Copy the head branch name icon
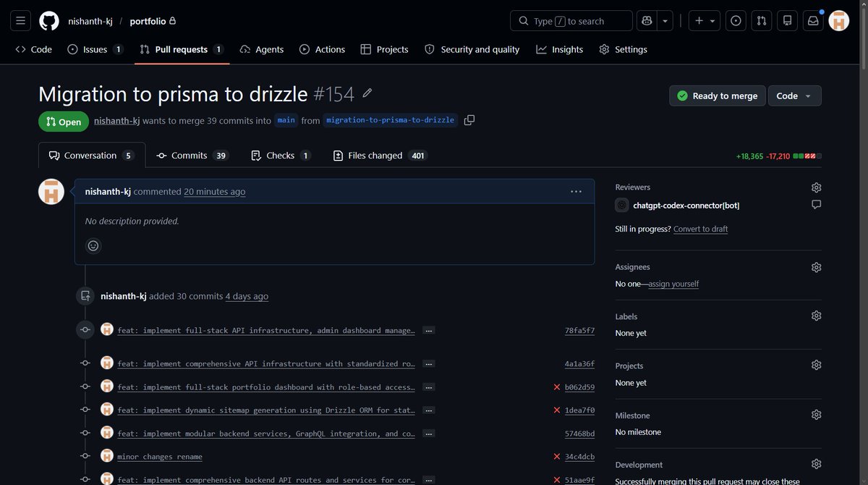The height and width of the screenshot is (485, 868). (x=469, y=120)
